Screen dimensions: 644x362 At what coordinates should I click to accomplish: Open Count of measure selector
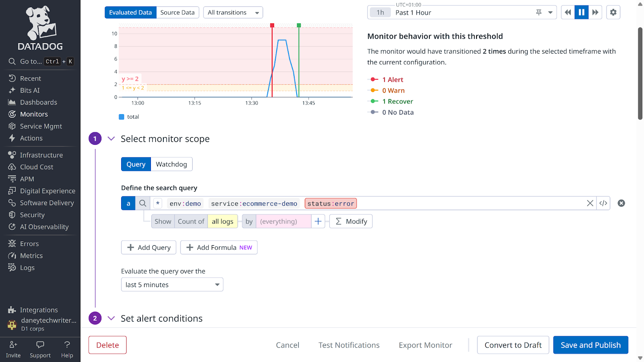(191, 221)
